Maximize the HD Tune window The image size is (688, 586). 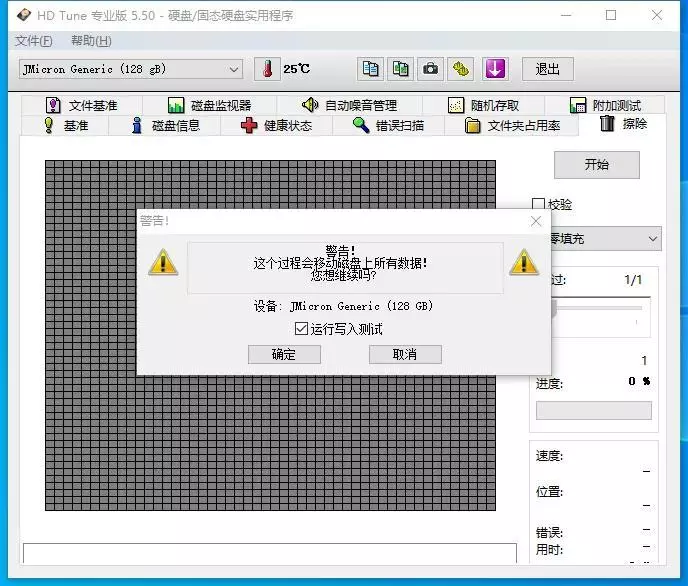point(611,15)
